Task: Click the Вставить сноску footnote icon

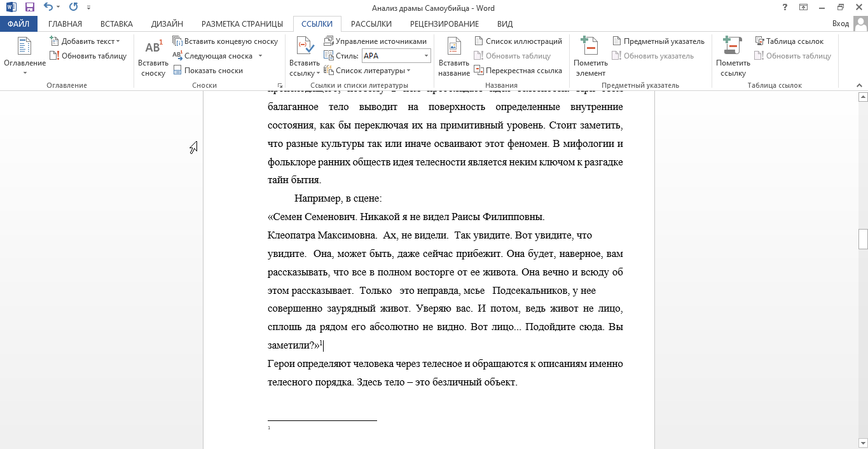Action: [153, 48]
